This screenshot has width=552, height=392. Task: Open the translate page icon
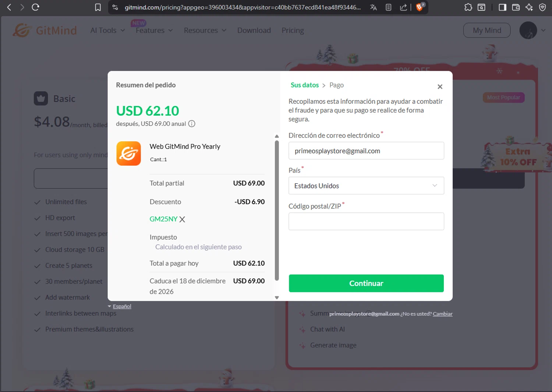[374, 7]
